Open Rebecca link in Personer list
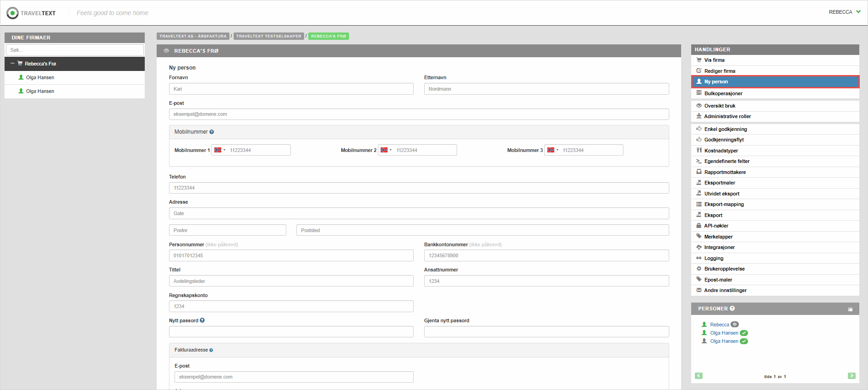Viewport: 868px width, 390px height. pyautogui.click(x=719, y=325)
